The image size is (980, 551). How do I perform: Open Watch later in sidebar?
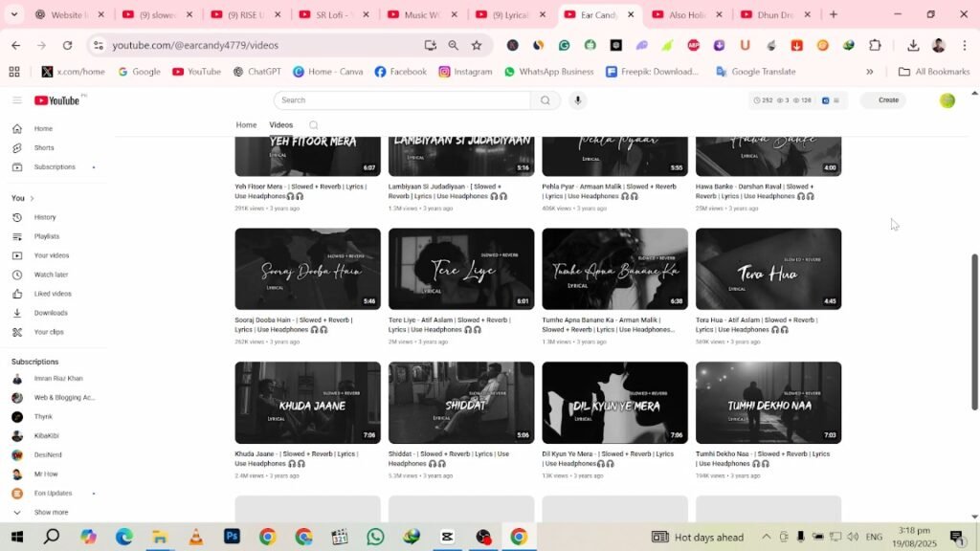pyautogui.click(x=51, y=275)
